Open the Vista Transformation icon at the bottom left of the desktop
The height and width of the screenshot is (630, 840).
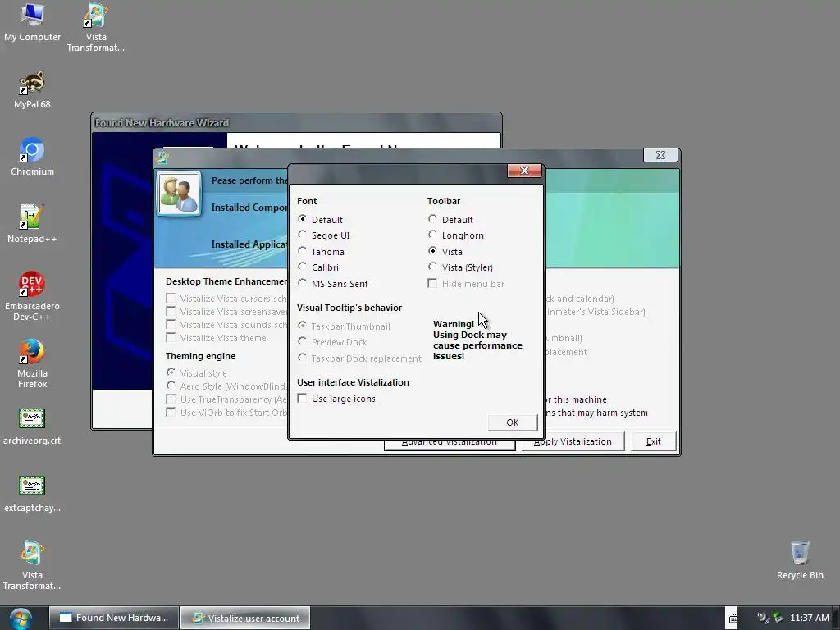pos(32,566)
